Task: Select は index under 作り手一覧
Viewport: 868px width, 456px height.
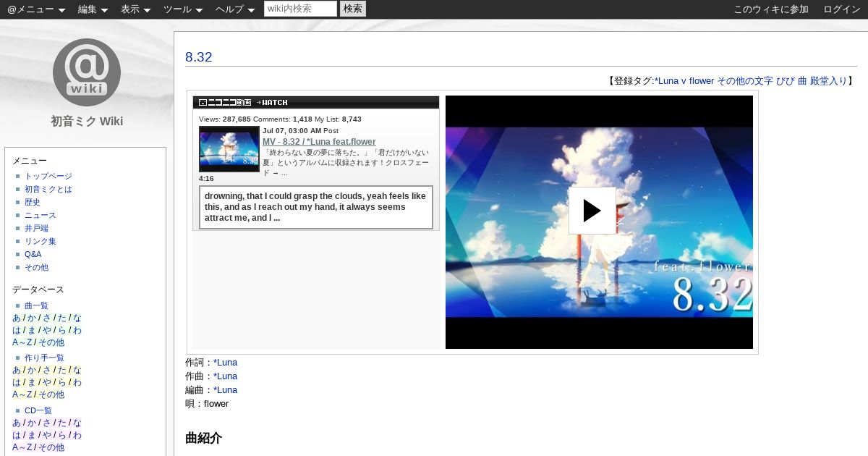Action: tap(17, 382)
